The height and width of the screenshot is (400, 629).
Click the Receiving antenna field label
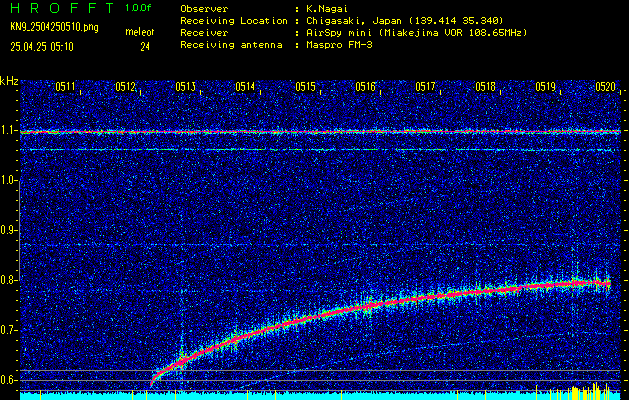click(x=231, y=45)
